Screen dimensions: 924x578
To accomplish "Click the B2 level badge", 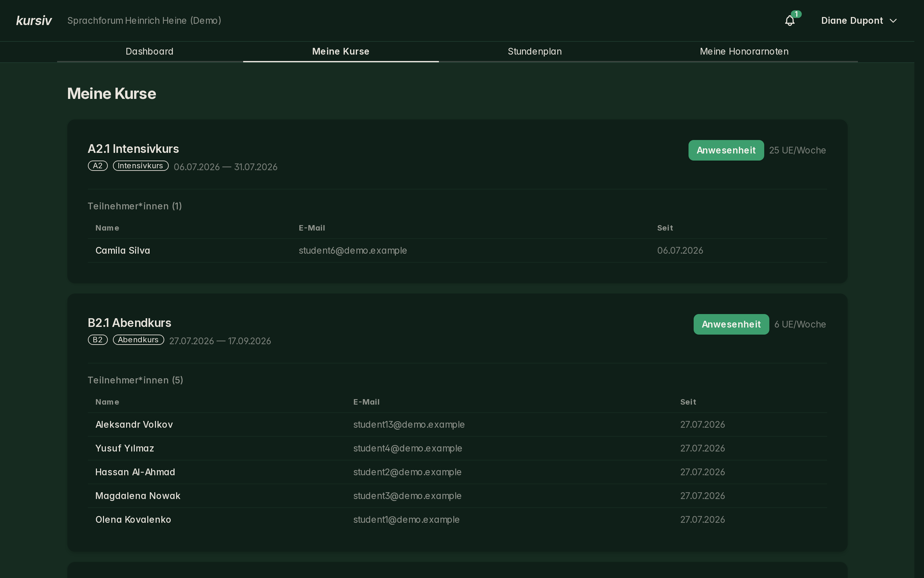I will [x=98, y=340].
